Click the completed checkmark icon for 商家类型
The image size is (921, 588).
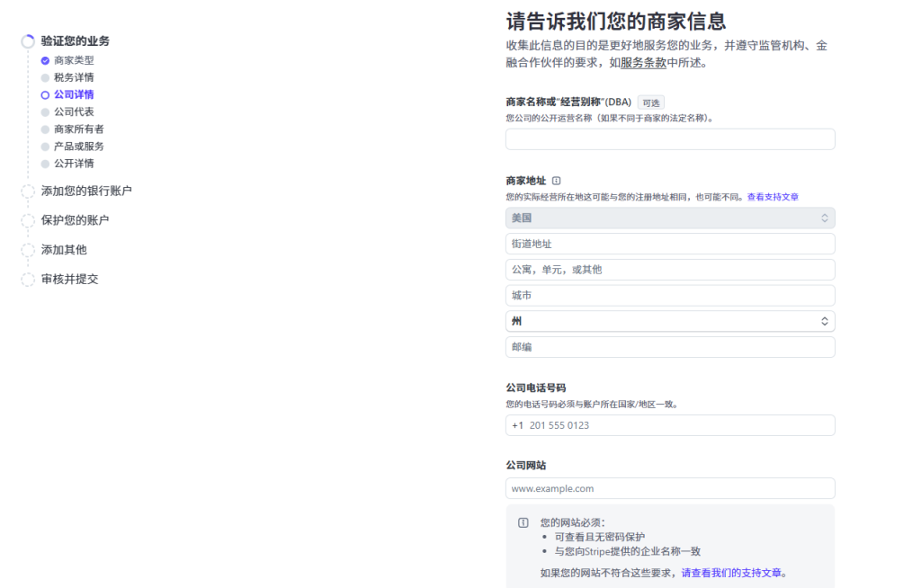[x=45, y=60]
